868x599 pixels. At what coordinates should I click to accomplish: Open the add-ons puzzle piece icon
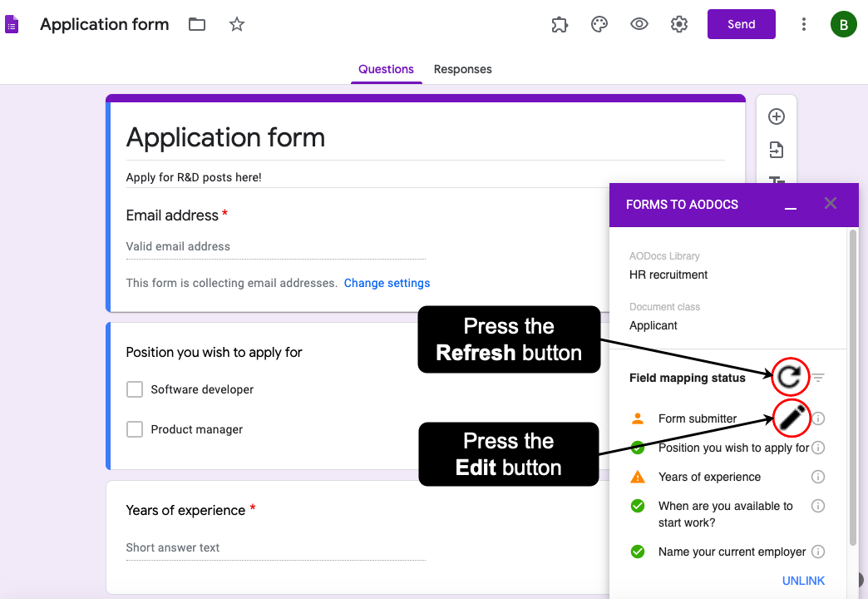560,24
